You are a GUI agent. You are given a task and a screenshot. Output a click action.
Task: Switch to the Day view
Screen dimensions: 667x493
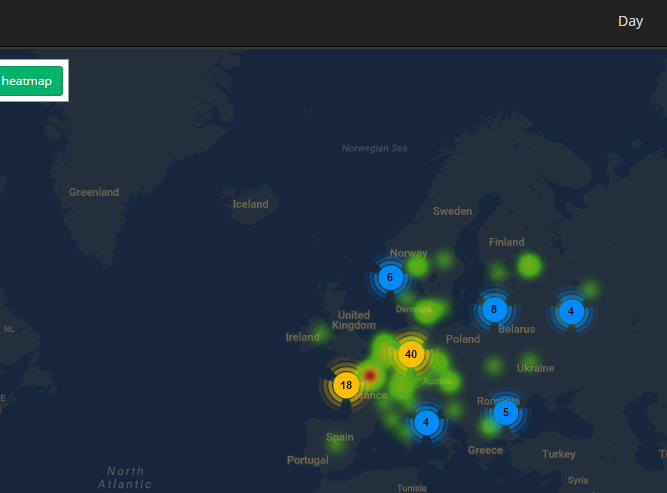coord(630,21)
